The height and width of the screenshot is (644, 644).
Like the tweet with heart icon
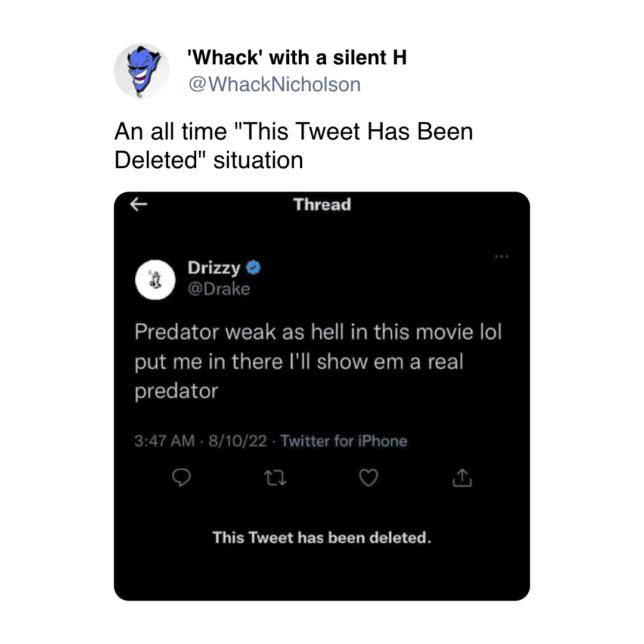click(369, 477)
